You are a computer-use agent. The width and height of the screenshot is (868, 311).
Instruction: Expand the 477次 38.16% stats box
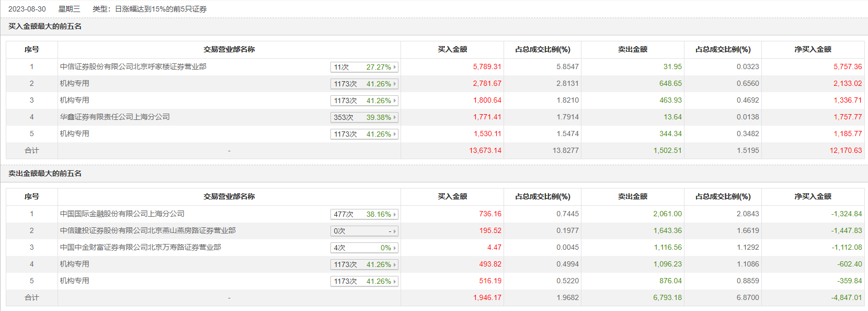point(364,214)
